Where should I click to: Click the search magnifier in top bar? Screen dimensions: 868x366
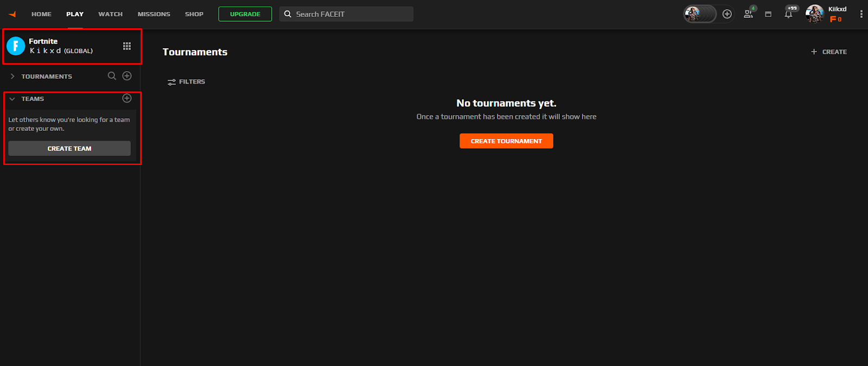[x=288, y=14]
